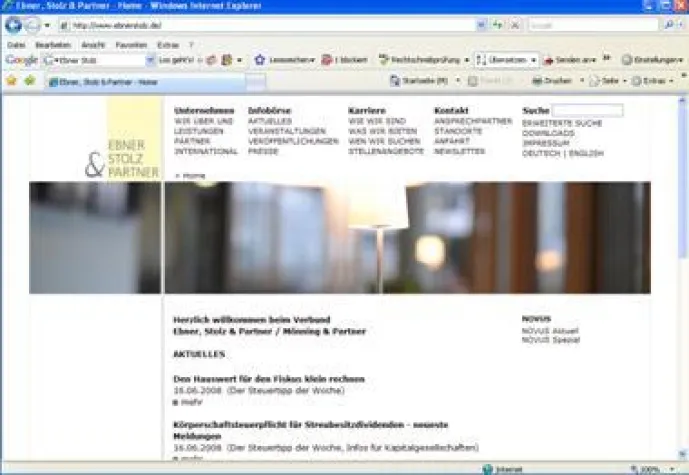Open NOVUS Spezial link
This screenshot has width=689, height=475.
551,340
